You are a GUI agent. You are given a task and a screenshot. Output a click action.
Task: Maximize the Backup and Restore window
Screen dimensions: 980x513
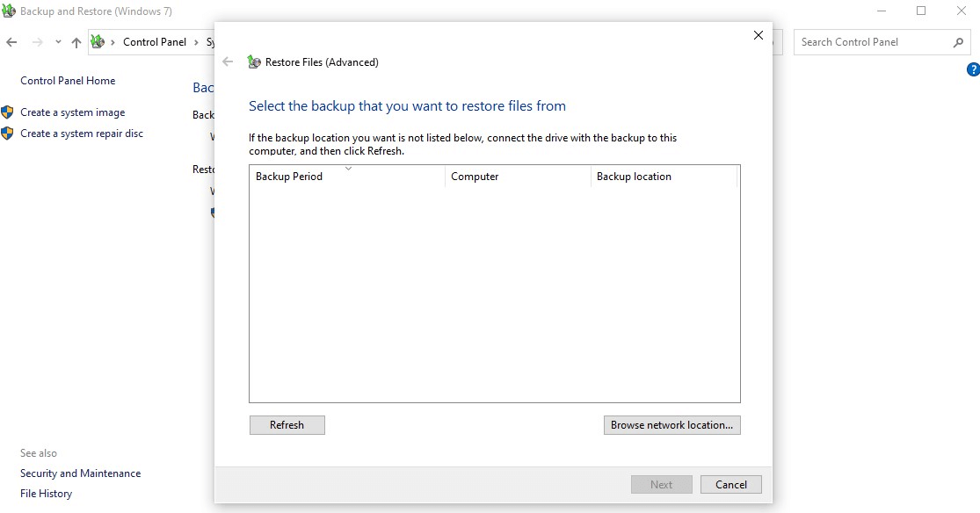921,11
